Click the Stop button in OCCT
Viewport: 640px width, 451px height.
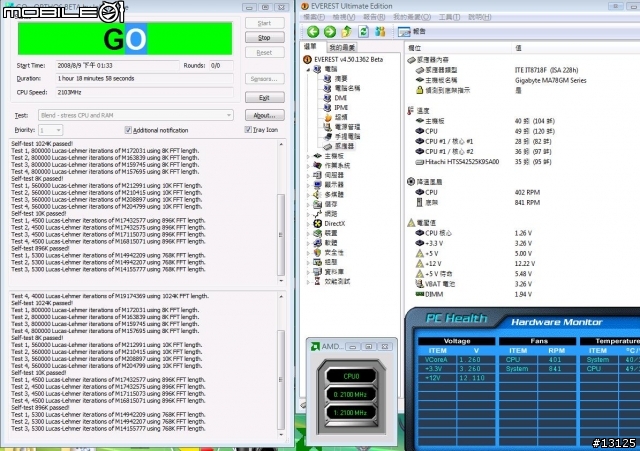point(264,38)
